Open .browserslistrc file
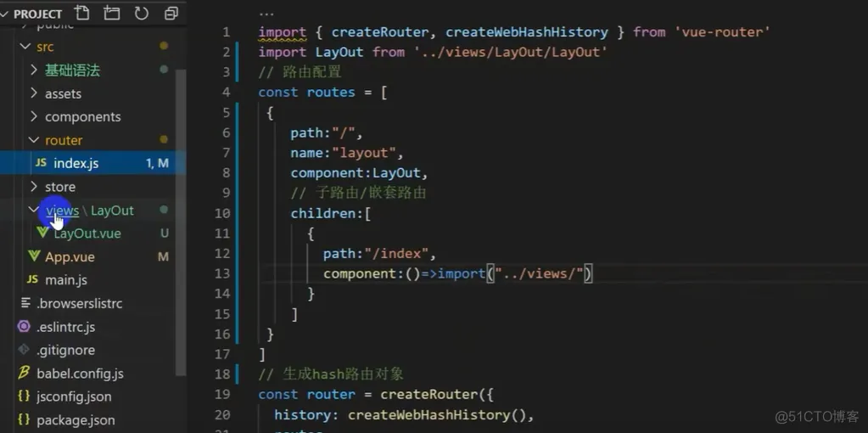868x433 pixels. (79, 303)
